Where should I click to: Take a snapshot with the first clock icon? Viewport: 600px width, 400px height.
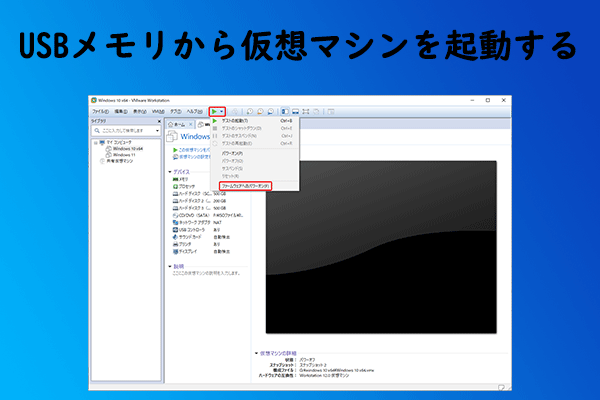249,112
